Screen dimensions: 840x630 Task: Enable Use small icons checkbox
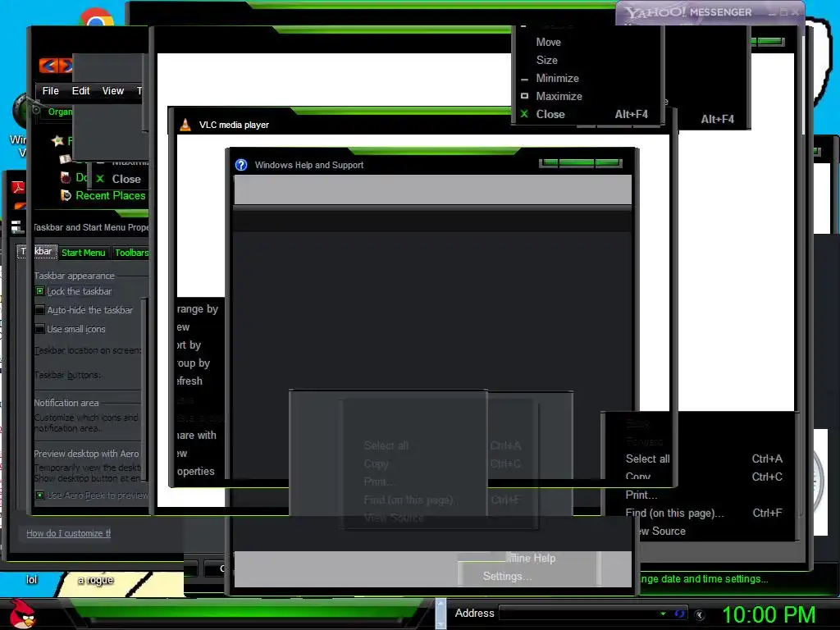(39, 328)
